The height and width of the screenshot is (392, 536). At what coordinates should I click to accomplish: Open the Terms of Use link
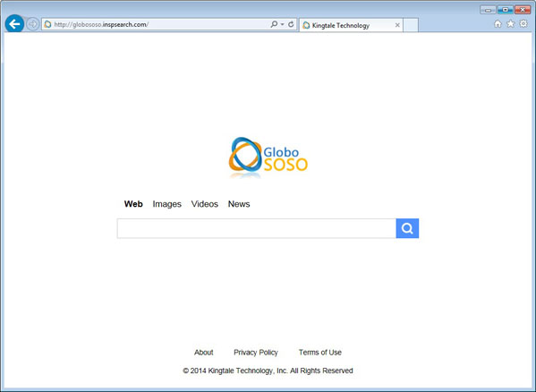tap(320, 353)
